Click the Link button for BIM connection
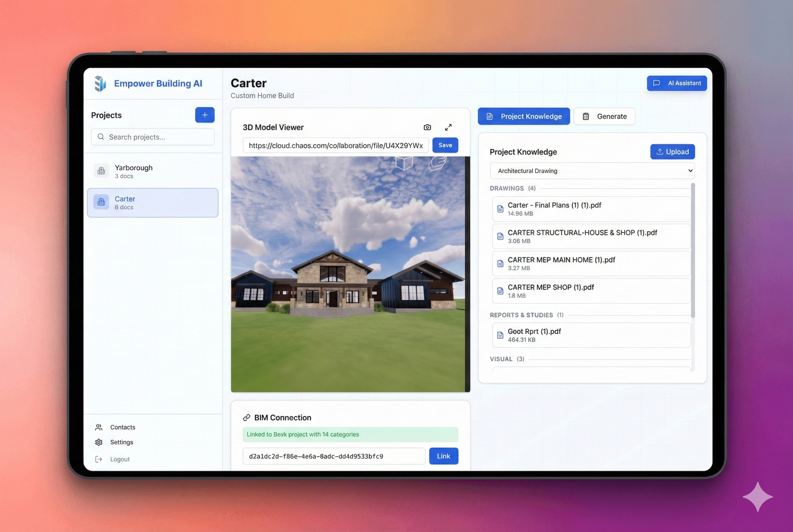This screenshot has width=793, height=532. 443,456
